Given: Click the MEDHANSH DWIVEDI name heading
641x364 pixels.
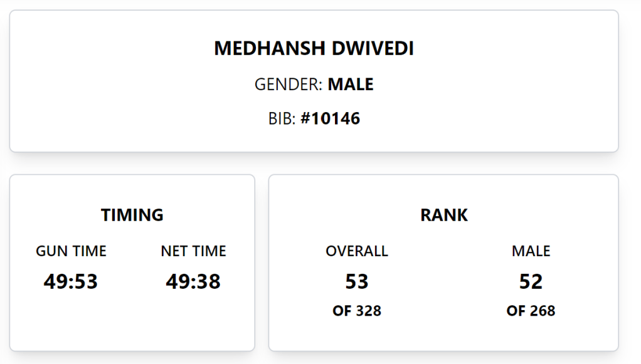Looking at the screenshot, I should click(314, 49).
